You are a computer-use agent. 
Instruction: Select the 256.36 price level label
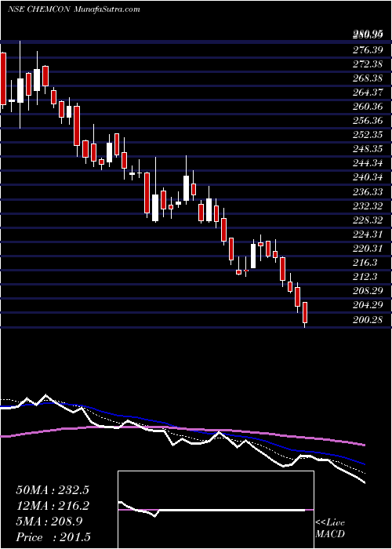tap(367, 121)
